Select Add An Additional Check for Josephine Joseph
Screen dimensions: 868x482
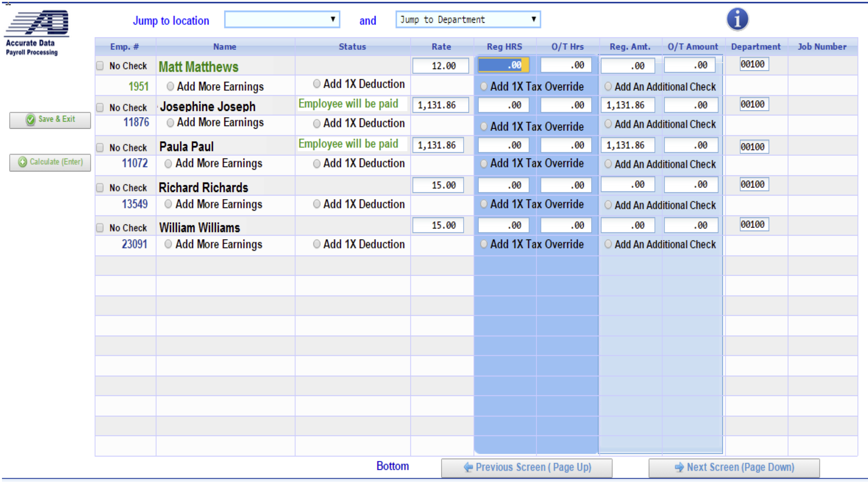(x=608, y=124)
